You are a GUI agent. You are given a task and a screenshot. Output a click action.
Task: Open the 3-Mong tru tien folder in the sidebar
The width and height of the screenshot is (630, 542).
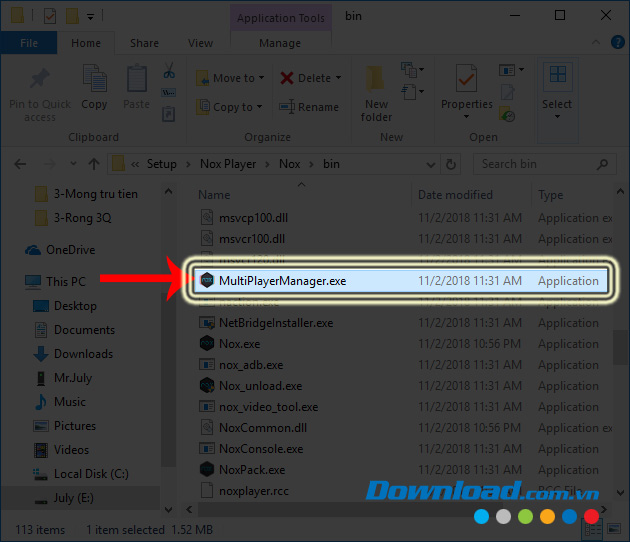pyautogui.click(x=96, y=194)
